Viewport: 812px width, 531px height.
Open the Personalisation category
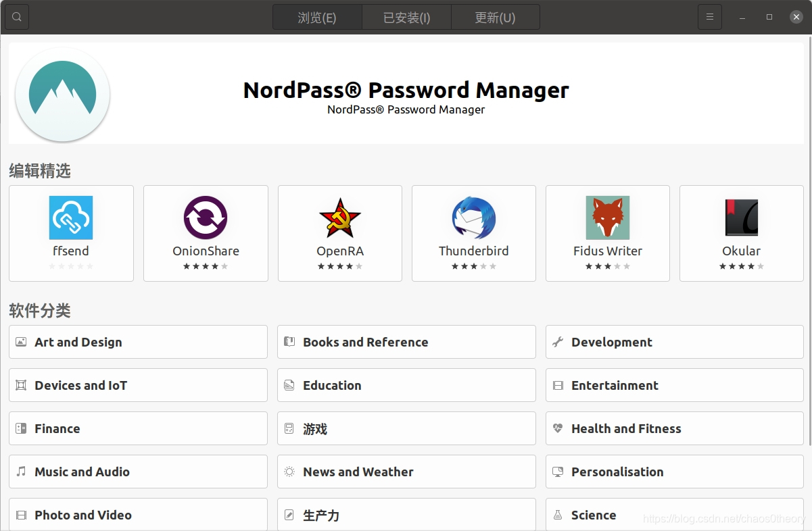pyautogui.click(x=675, y=472)
